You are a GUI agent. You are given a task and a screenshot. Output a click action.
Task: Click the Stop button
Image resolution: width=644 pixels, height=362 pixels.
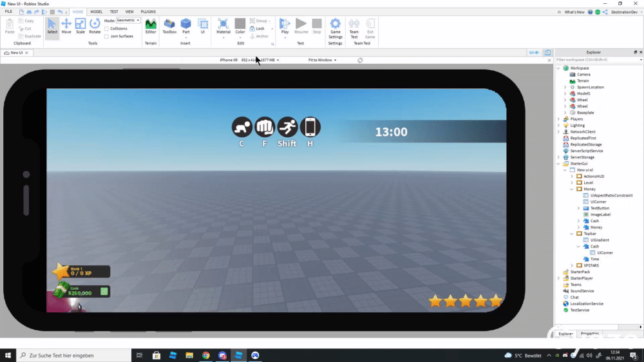[317, 26]
